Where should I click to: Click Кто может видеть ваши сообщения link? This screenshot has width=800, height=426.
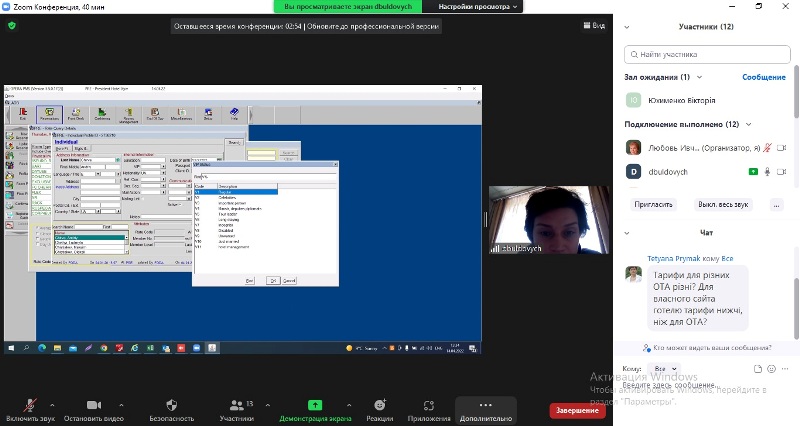(x=712, y=347)
